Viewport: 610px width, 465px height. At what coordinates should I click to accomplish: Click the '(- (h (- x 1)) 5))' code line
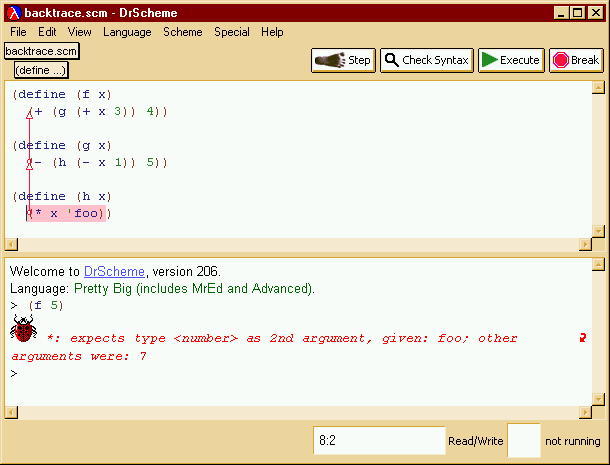[x=97, y=163]
